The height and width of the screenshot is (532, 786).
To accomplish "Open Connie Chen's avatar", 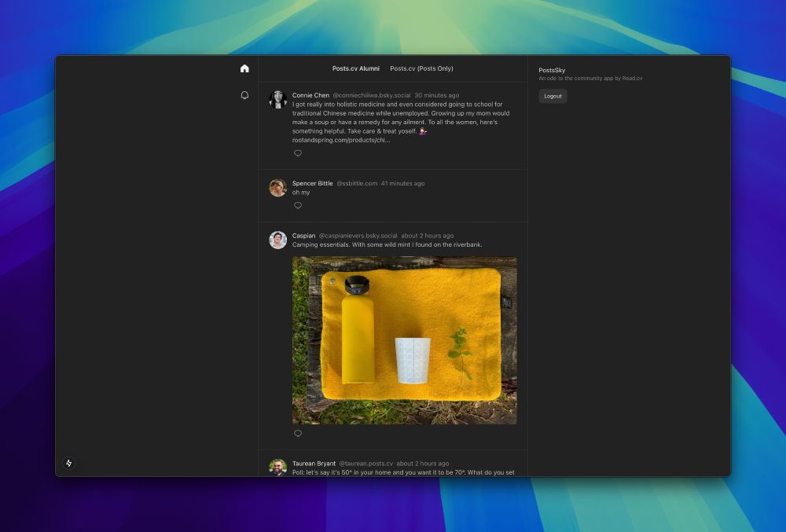I will [x=277, y=100].
